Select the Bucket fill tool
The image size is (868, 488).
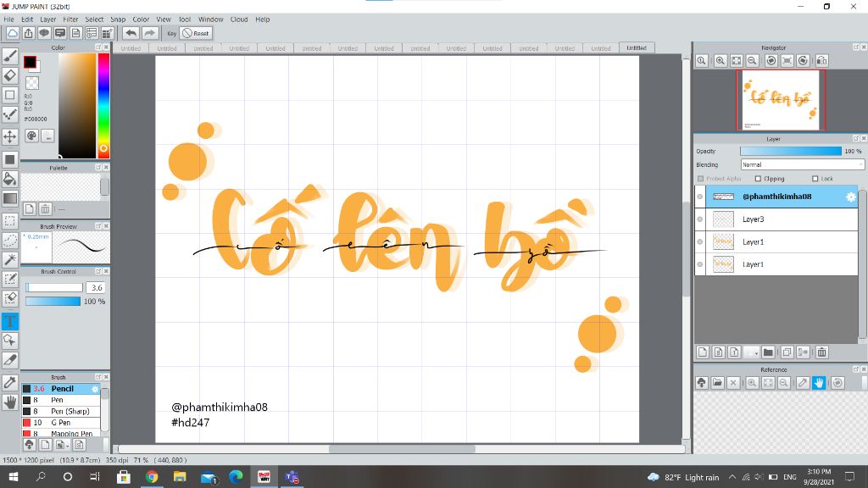pos(10,179)
